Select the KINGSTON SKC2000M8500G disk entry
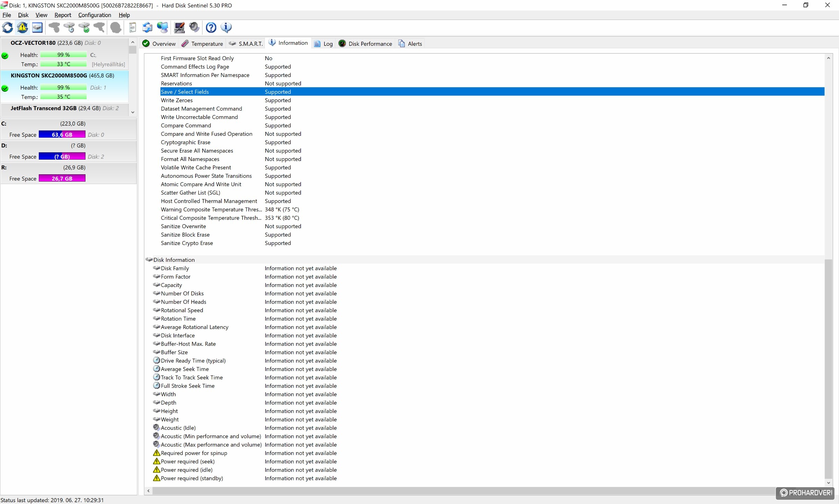Viewport: 839px width, 504px height. tap(64, 86)
